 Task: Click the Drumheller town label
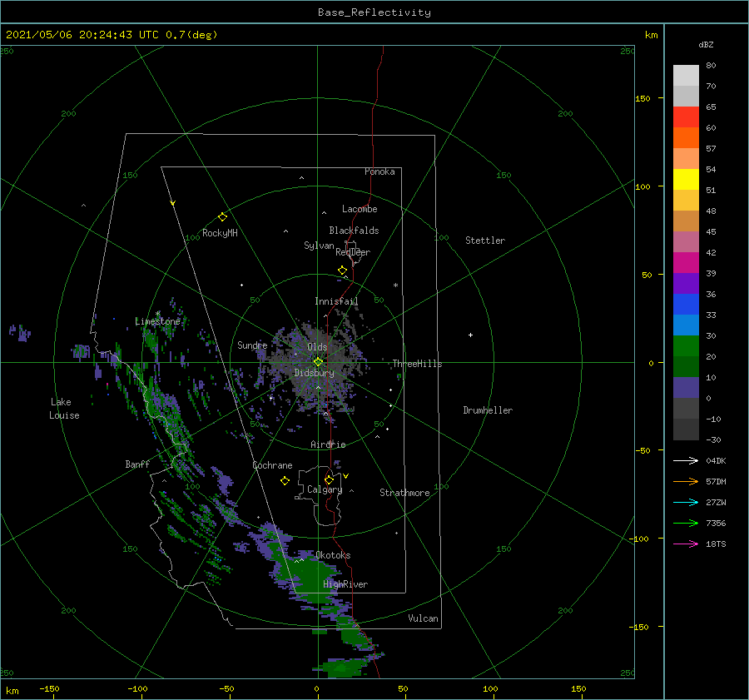pos(488,410)
